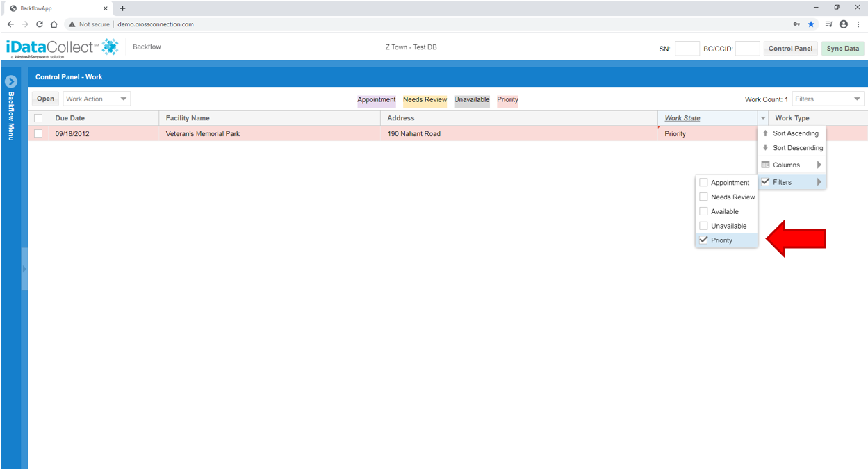The width and height of the screenshot is (868, 469).
Task: Check the Unavailable filter checkbox
Action: point(703,226)
